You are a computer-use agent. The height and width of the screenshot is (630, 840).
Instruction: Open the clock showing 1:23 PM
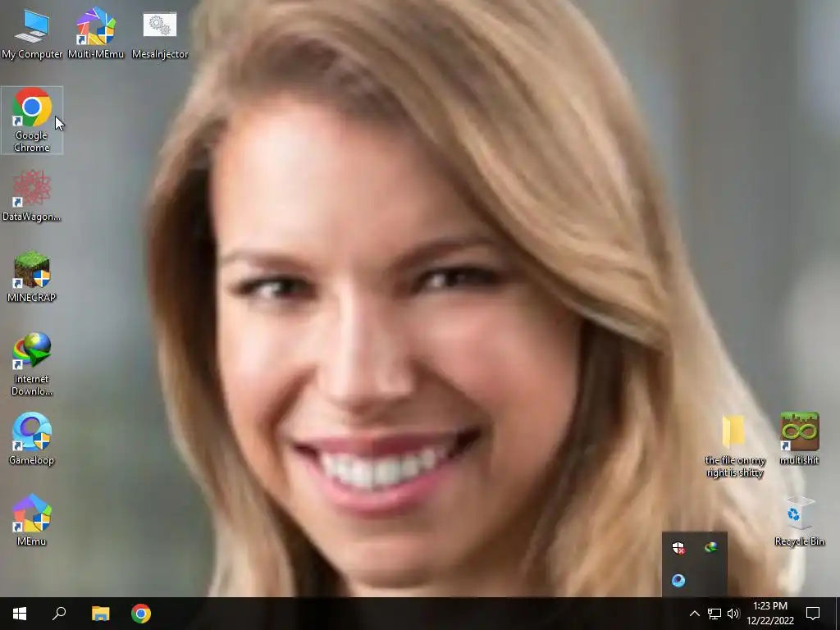pyautogui.click(x=770, y=614)
